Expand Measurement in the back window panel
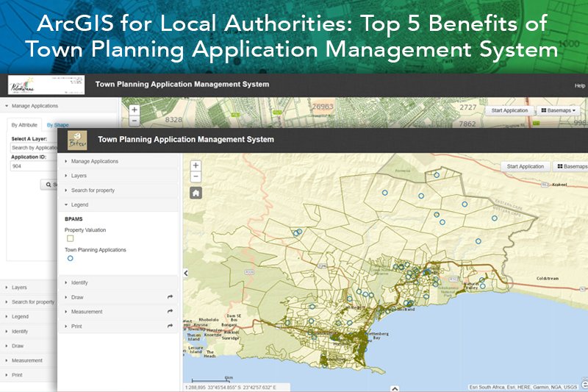This screenshot has width=588, height=392. pos(29,360)
